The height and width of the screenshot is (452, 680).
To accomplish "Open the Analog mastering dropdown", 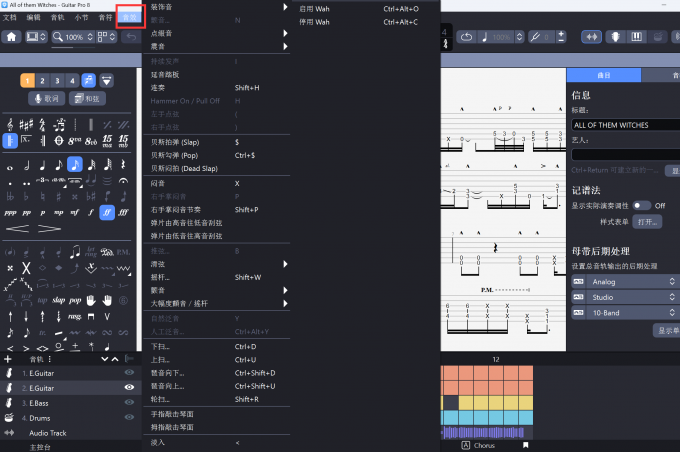I will pos(625,282).
